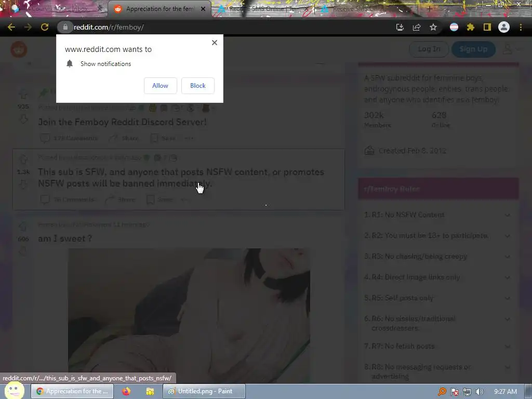
Task: Open the Start button smiley icon
Action: [14, 390]
